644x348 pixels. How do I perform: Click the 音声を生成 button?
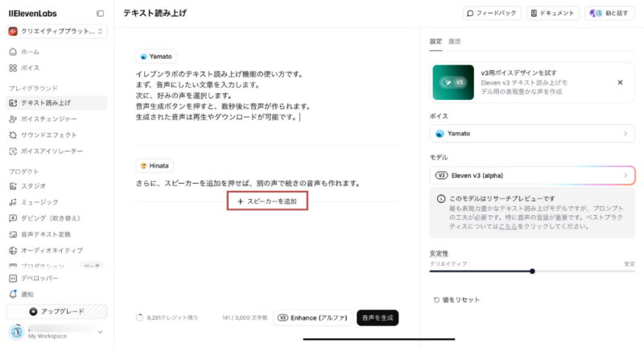coord(377,317)
